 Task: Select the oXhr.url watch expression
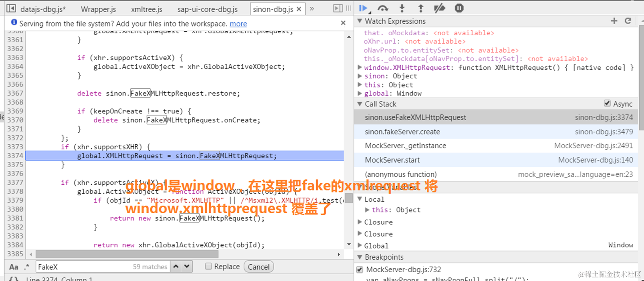(x=415, y=41)
